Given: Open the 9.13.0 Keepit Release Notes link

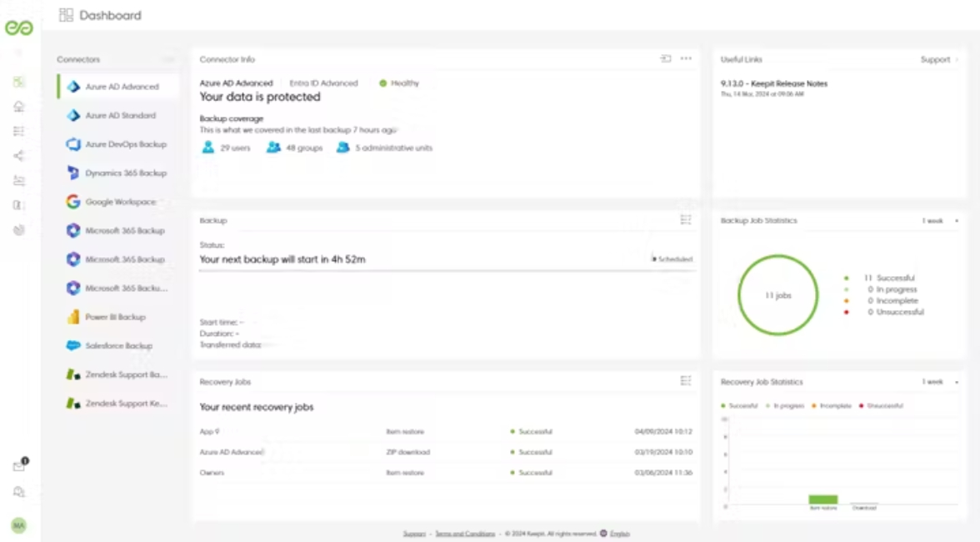Looking at the screenshot, I should (773, 83).
